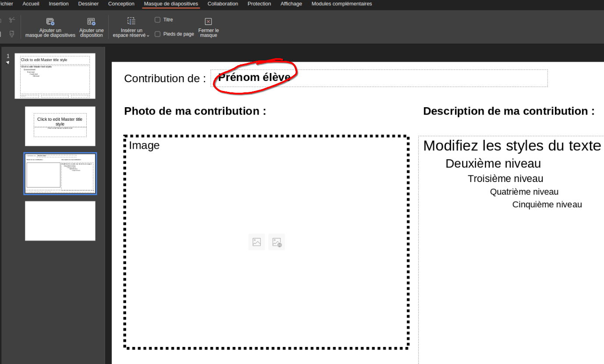Viewport: 604px width, 364px height.
Task: Open the Insertion tab
Action: click(59, 4)
